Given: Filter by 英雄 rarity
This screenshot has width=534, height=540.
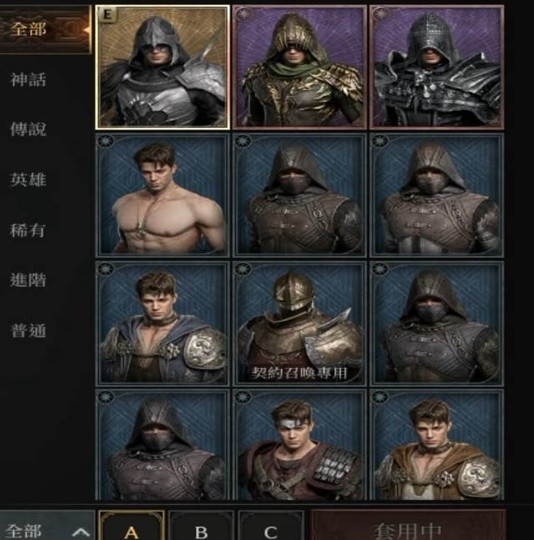Looking at the screenshot, I should (x=28, y=180).
